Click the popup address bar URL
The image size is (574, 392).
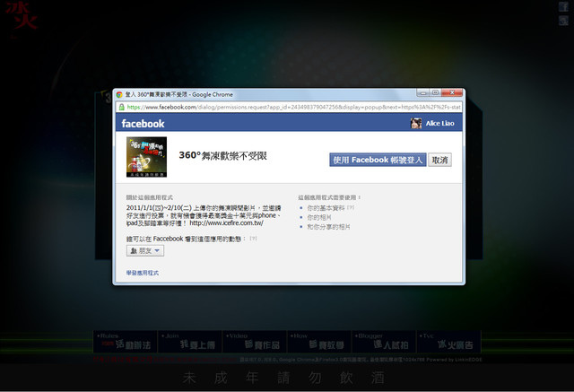[293, 108]
